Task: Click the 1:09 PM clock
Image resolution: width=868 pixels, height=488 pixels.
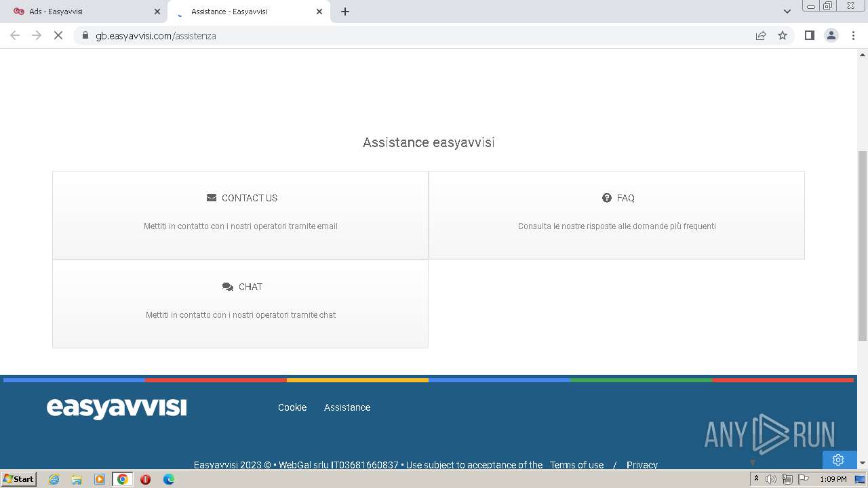Action: (833, 479)
